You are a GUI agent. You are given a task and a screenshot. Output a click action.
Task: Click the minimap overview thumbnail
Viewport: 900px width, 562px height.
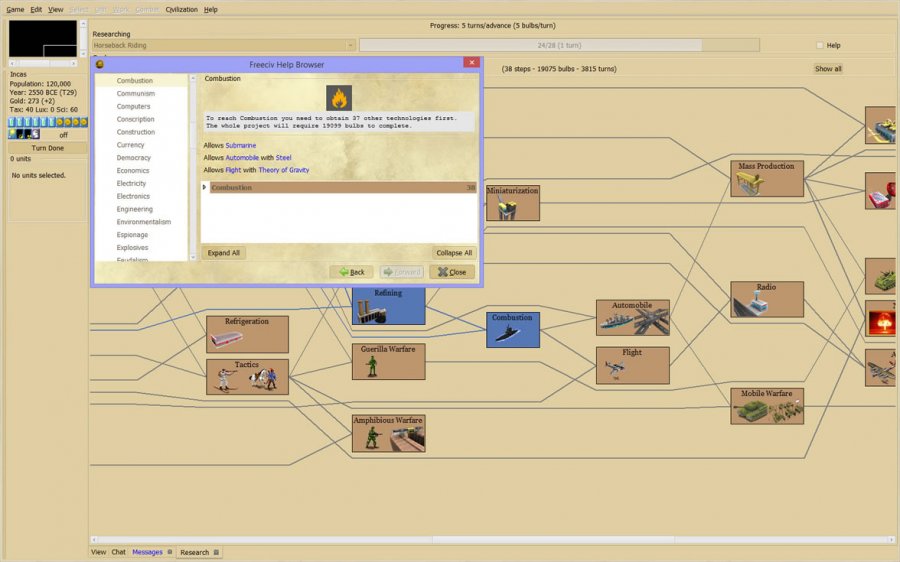pos(42,38)
